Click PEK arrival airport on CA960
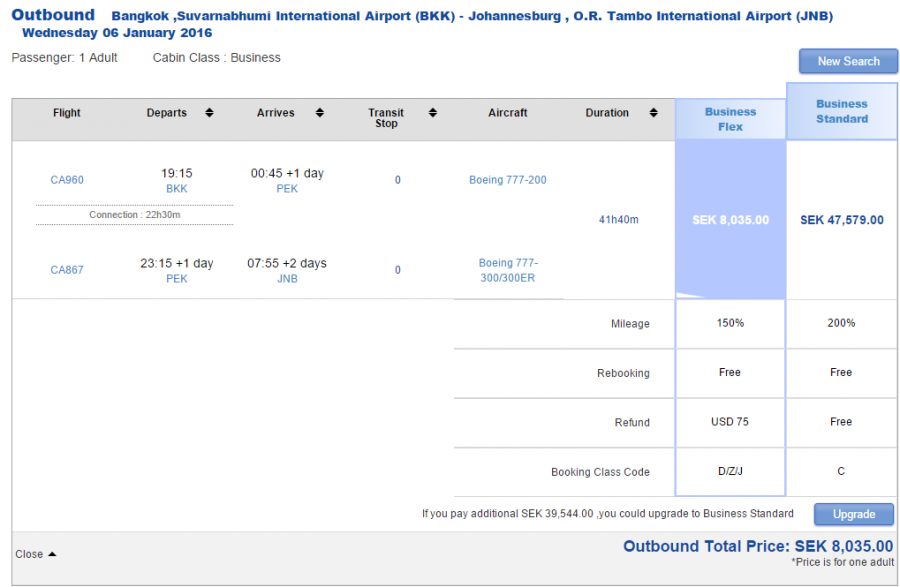Image resolution: width=900 pixels, height=587 pixels. [x=287, y=189]
